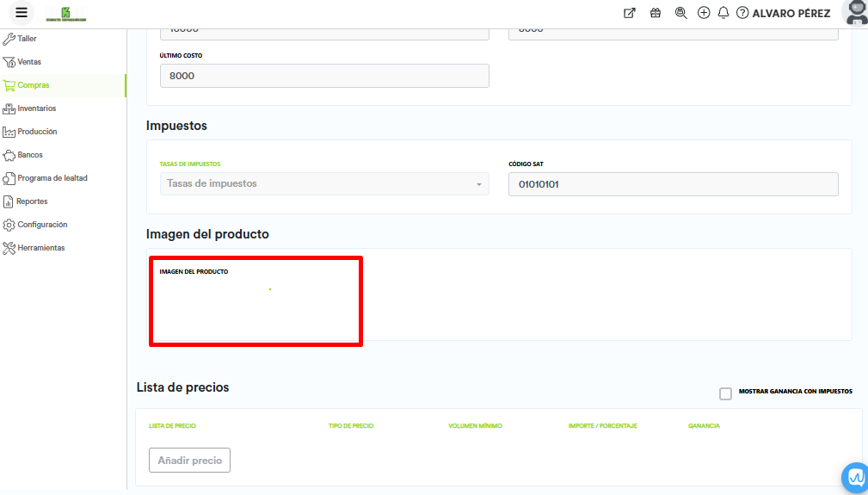Open the notifications bell icon
868x495 pixels.
coord(723,13)
